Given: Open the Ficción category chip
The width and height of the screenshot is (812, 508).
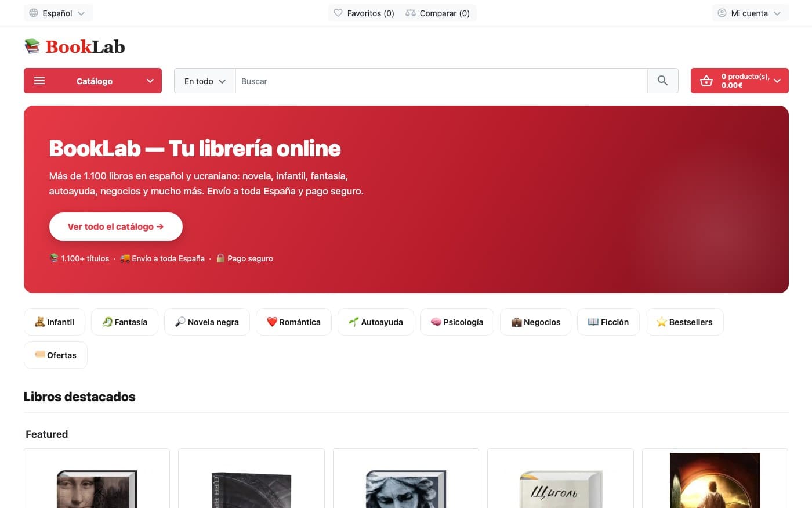Looking at the screenshot, I should pyautogui.click(x=608, y=322).
